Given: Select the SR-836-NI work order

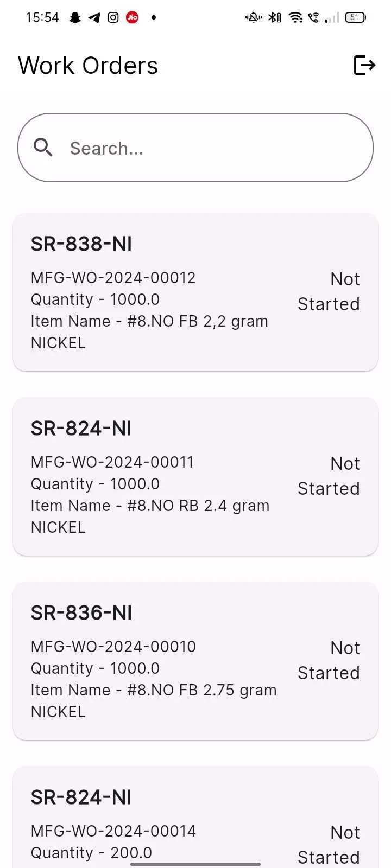Looking at the screenshot, I should click(x=195, y=661).
